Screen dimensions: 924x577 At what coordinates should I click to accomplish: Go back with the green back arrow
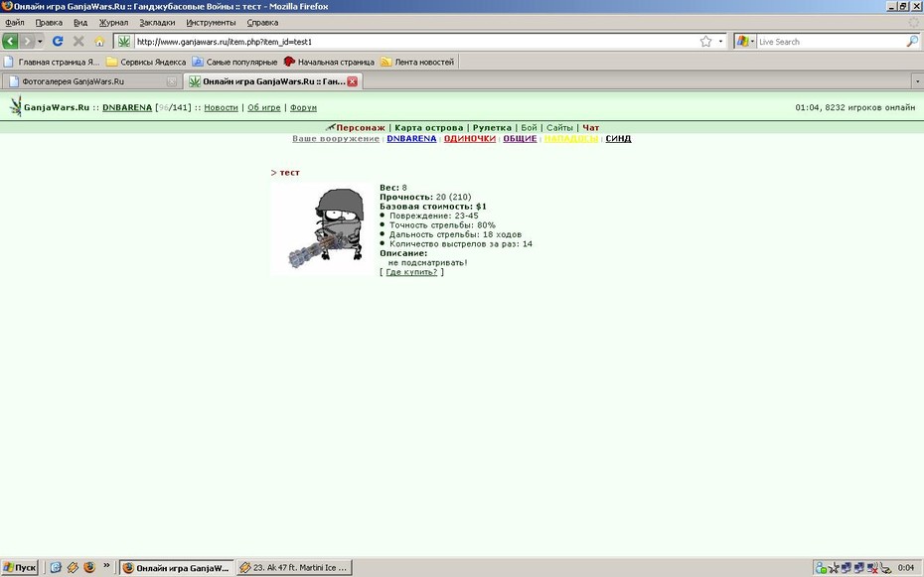point(10,42)
